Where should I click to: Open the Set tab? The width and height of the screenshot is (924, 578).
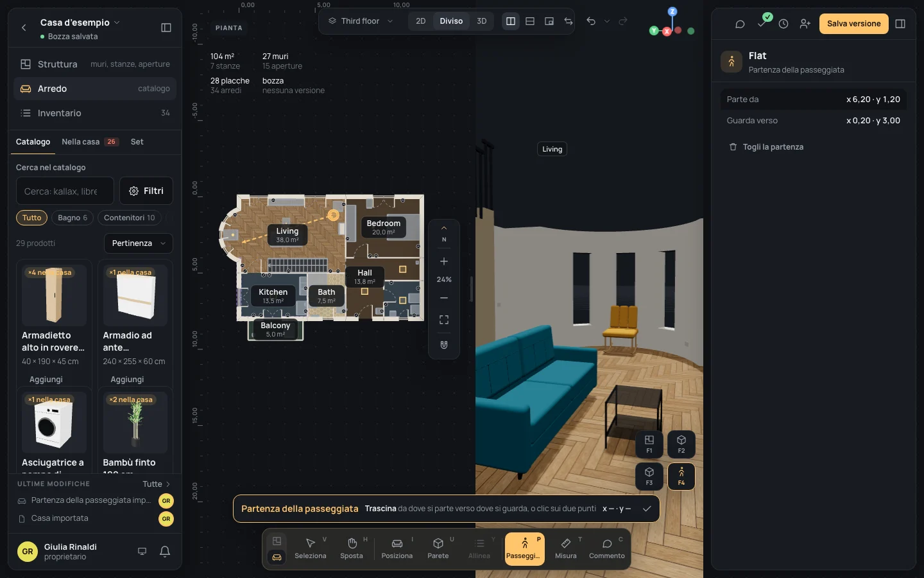137,142
